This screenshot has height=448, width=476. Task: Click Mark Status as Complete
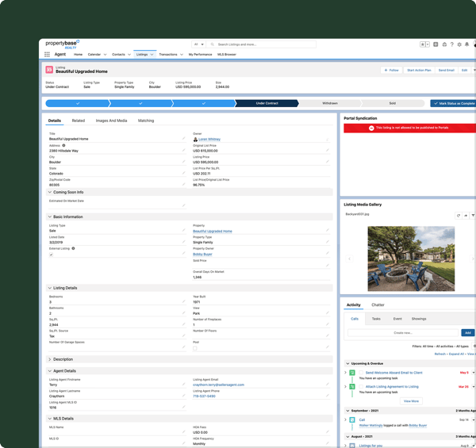tap(454, 103)
